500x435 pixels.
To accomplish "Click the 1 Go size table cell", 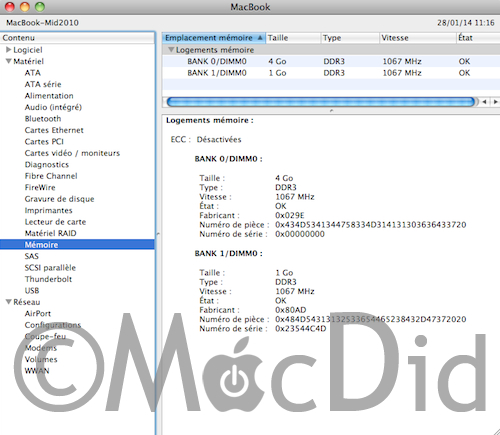I will [x=277, y=73].
